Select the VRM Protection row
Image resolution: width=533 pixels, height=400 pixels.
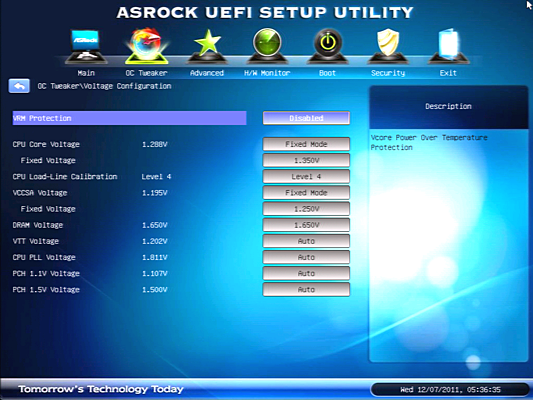coord(130,118)
